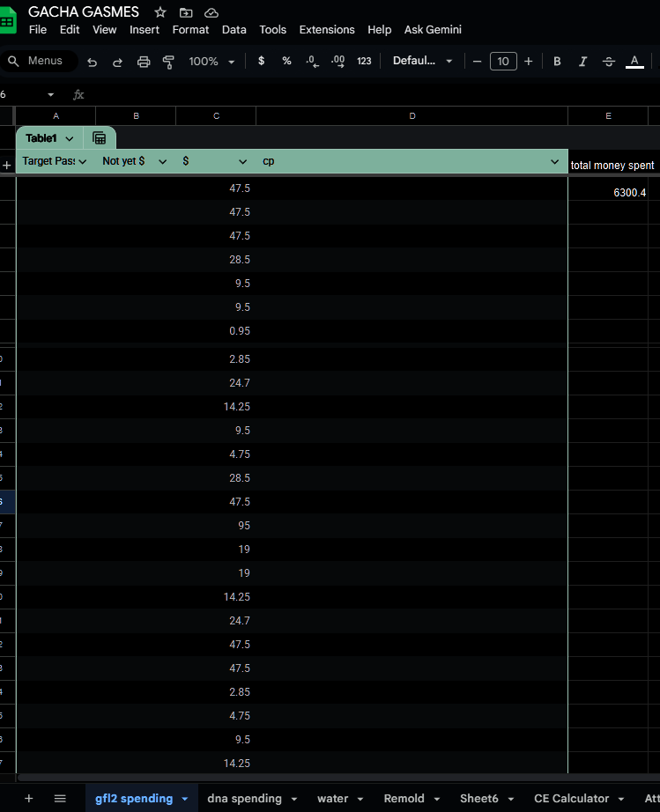
Task: Search the Menus box
Action: click(x=39, y=61)
